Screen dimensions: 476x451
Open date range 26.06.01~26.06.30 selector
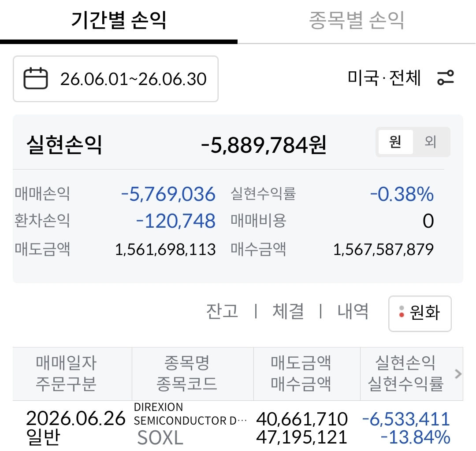tap(115, 79)
